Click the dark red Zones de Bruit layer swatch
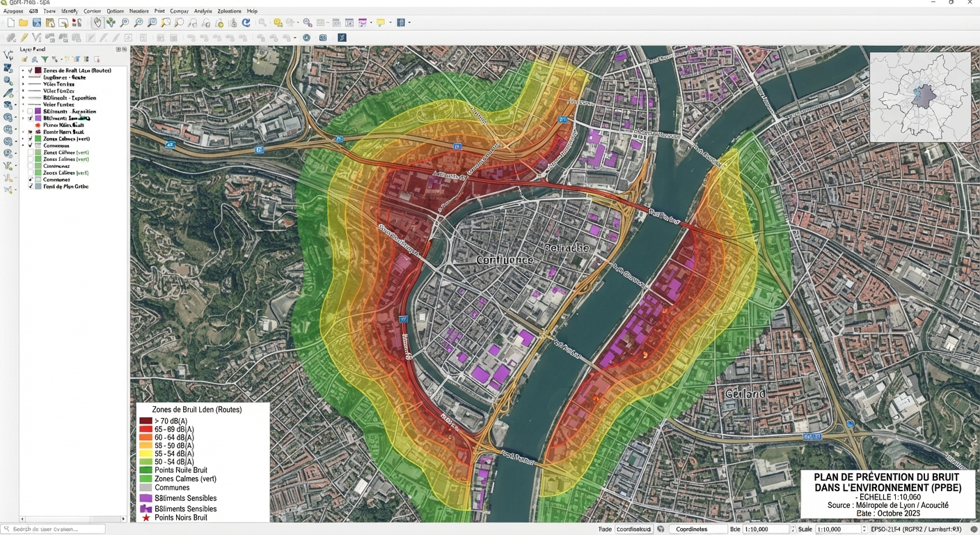This screenshot has width=980, height=535. tap(38, 70)
